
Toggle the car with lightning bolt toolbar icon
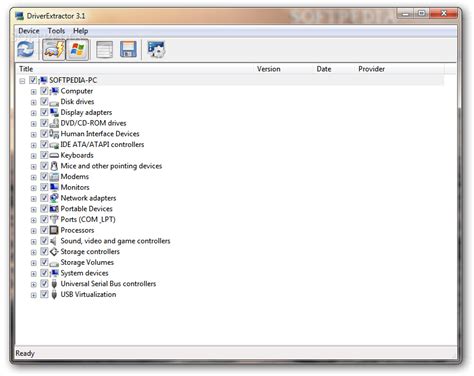click(x=54, y=50)
